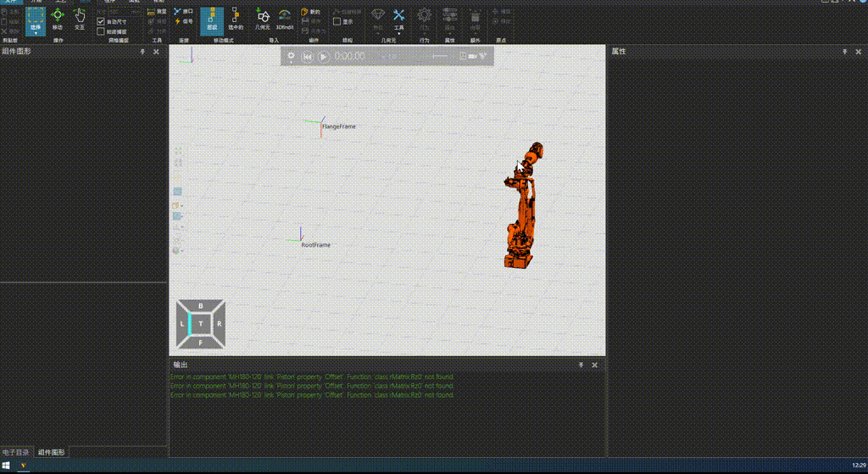868x474 pixels.
Task: Select the F (front) face on view cube
Action: coord(200,343)
